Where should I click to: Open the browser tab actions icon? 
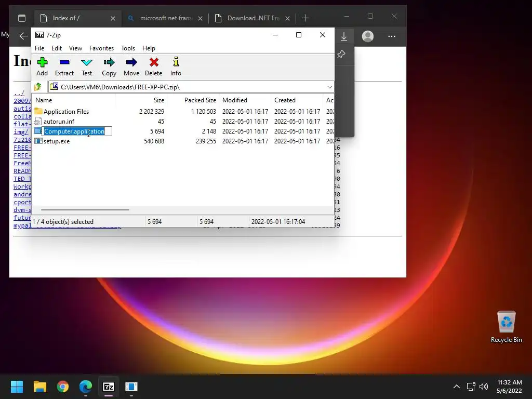coord(22,18)
